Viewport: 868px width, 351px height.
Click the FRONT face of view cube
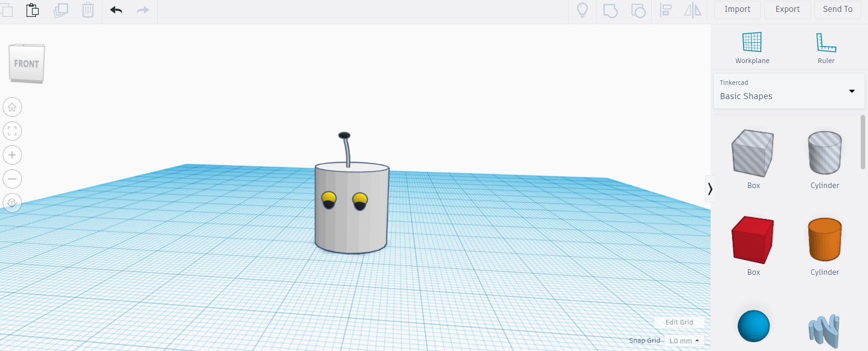26,64
